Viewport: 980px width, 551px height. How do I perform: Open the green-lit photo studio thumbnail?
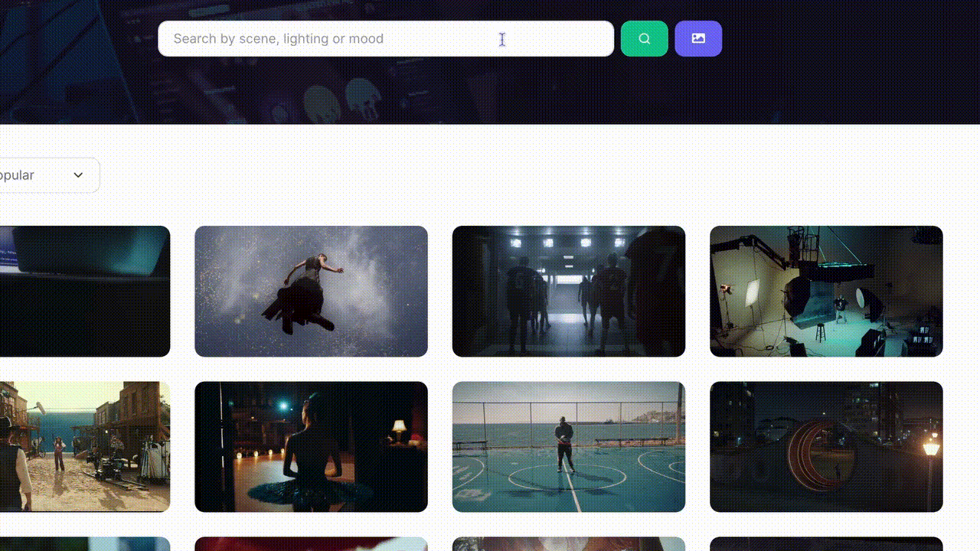click(x=826, y=291)
